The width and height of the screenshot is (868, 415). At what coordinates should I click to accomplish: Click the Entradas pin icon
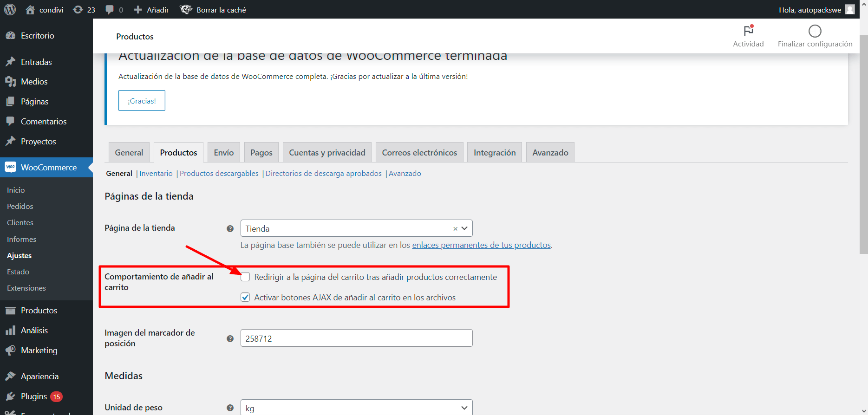click(x=10, y=62)
